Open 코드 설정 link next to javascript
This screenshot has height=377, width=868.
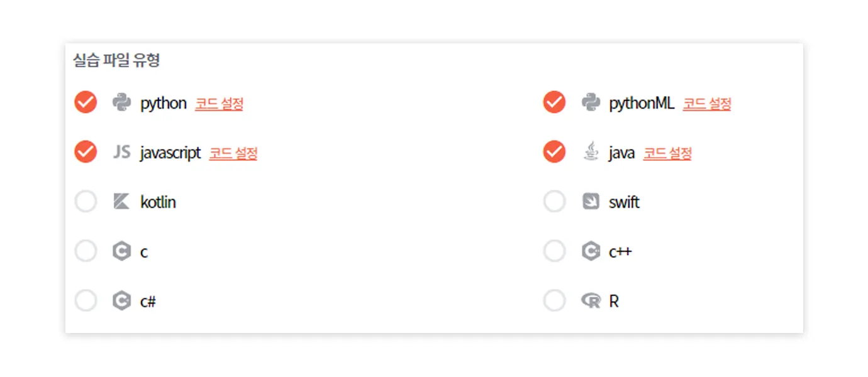(x=233, y=153)
